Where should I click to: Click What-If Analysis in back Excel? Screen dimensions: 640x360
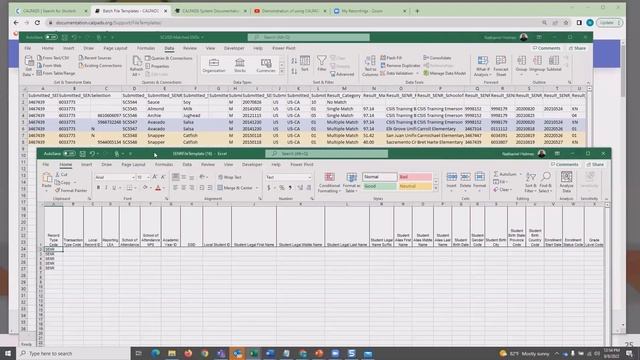coord(482,66)
